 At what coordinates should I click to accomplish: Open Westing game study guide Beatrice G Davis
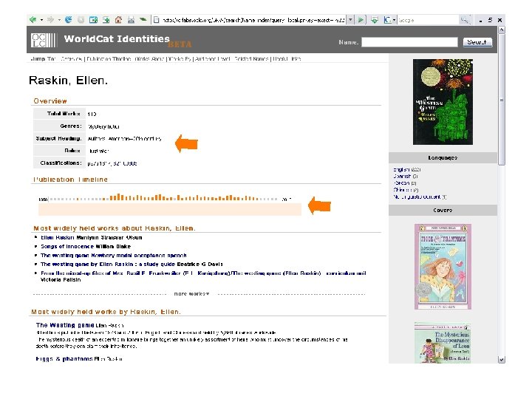(x=132, y=264)
